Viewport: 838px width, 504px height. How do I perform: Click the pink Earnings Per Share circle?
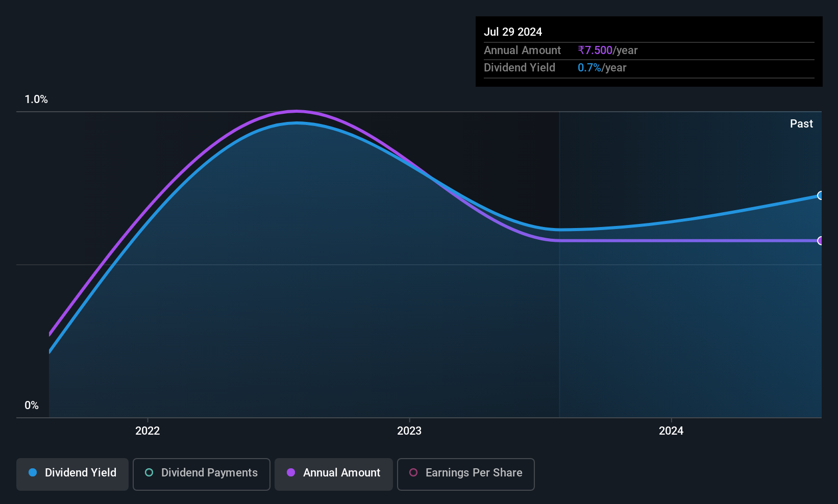[413, 472]
